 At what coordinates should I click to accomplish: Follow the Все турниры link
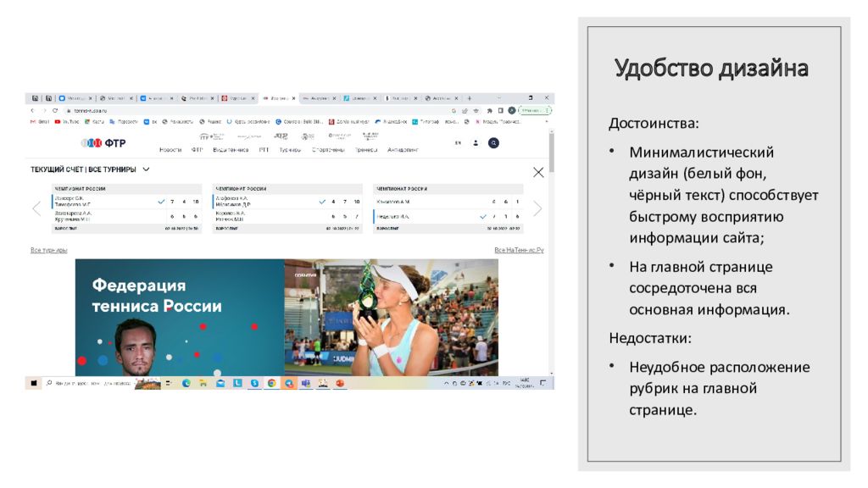click(48, 250)
